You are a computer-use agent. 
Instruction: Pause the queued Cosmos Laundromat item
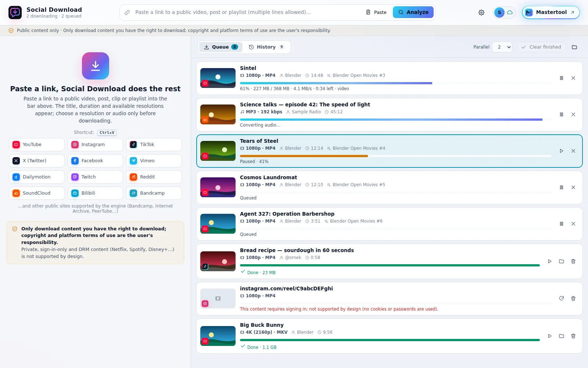(x=562, y=187)
